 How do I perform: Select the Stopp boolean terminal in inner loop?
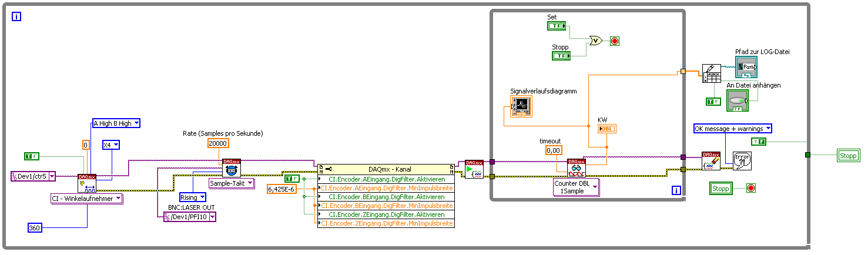coord(561,55)
